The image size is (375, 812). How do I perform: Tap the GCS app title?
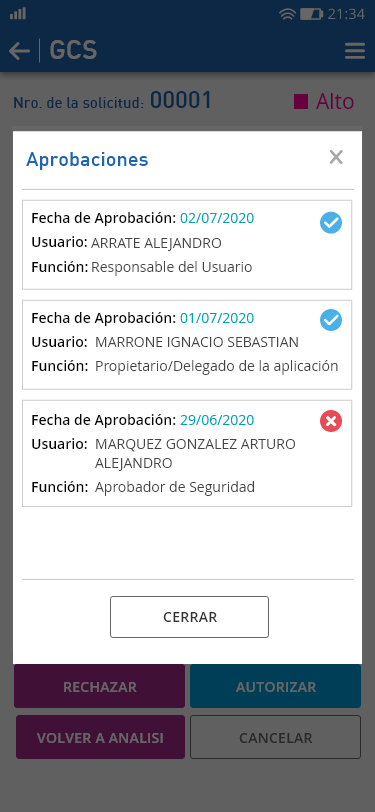[x=73, y=51]
